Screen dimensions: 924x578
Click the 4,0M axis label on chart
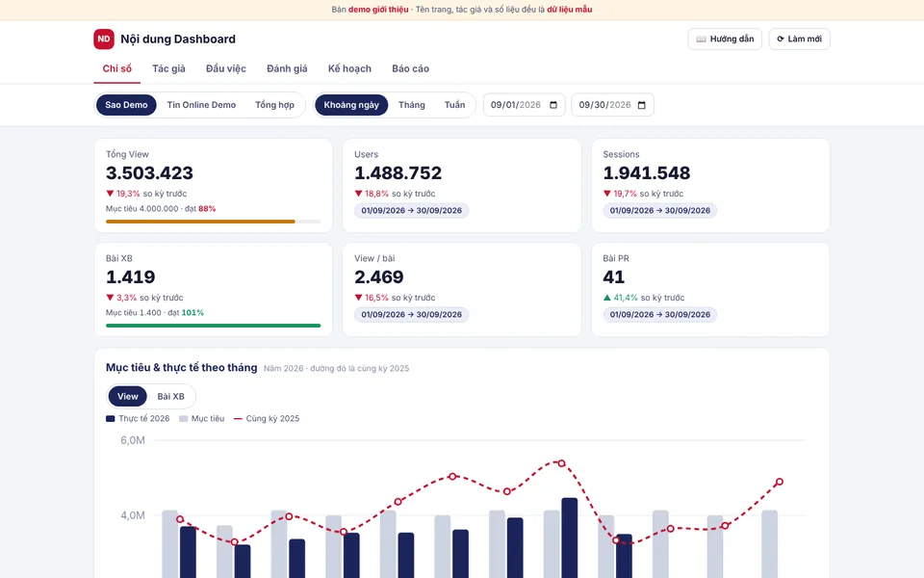133,515
